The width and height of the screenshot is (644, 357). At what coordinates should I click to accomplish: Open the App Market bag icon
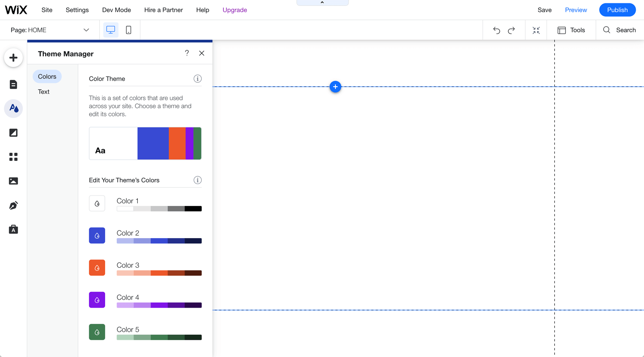coord(13,230)
